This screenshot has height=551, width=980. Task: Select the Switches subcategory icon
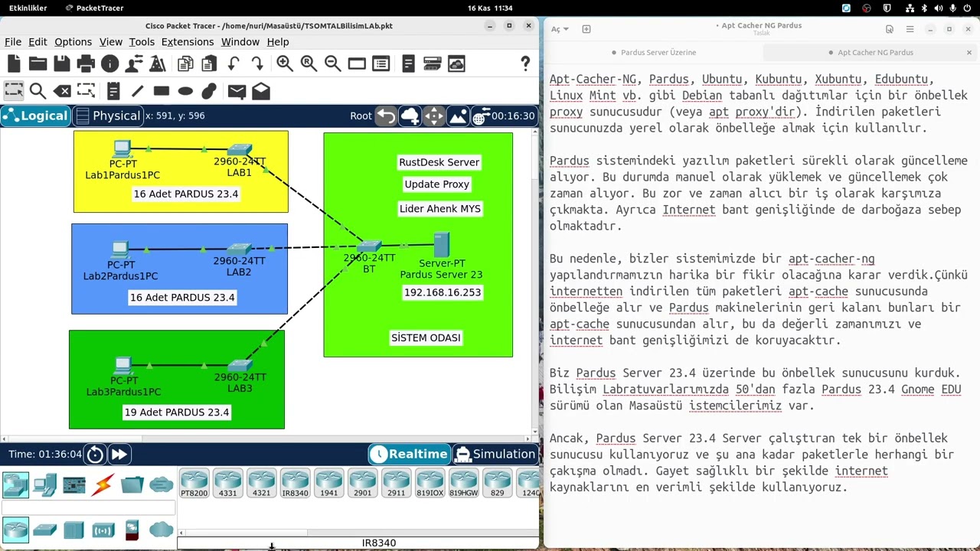pyautogui.click(x=45, y=530)
